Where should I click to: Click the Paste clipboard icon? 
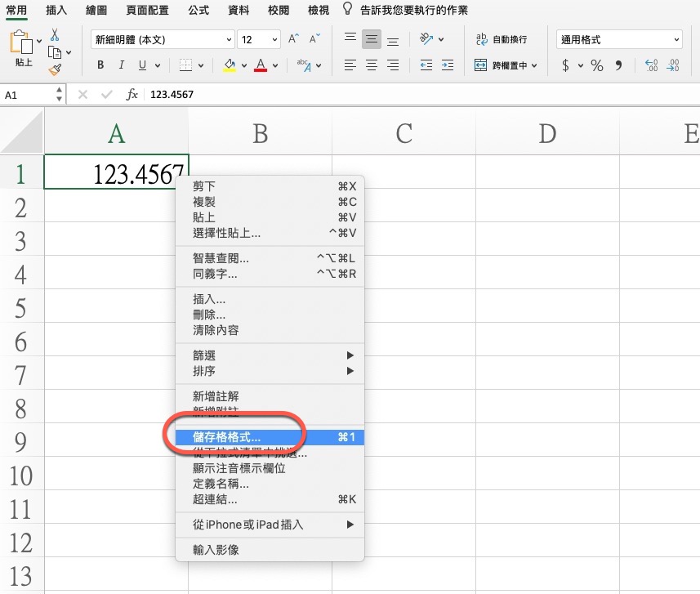(21, 42)
